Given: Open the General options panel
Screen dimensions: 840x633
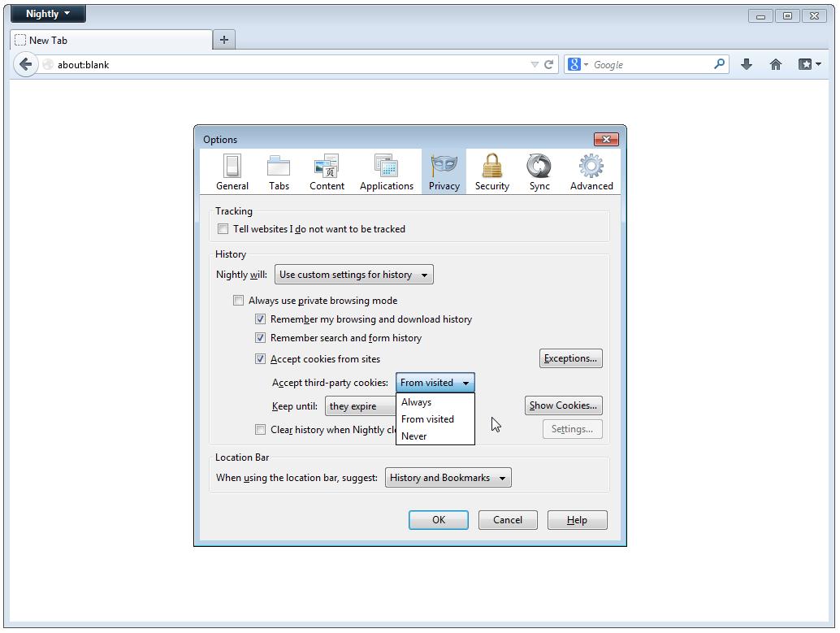Looking at the screenshot, I should tap(232, 172).
